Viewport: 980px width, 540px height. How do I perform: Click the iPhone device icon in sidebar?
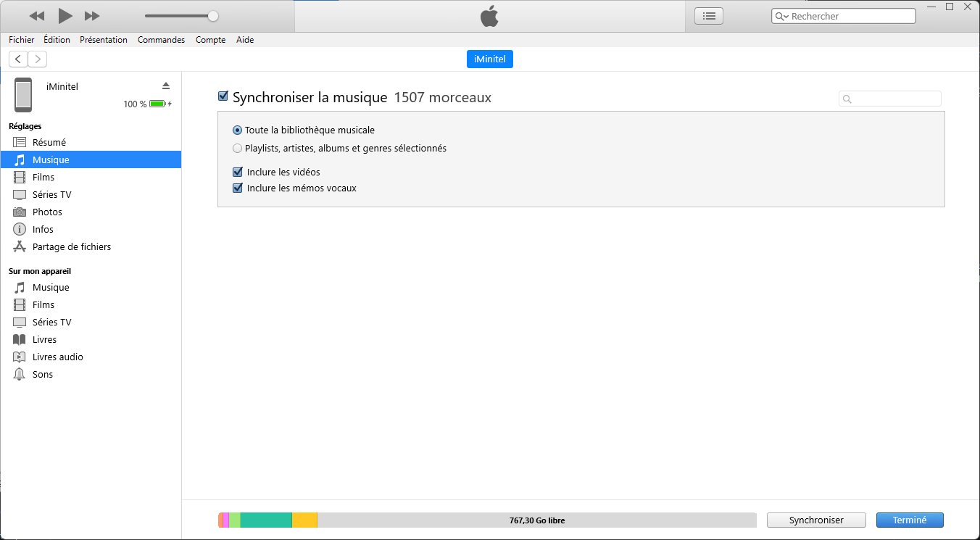pyautogui.click(x=24, y=95)
